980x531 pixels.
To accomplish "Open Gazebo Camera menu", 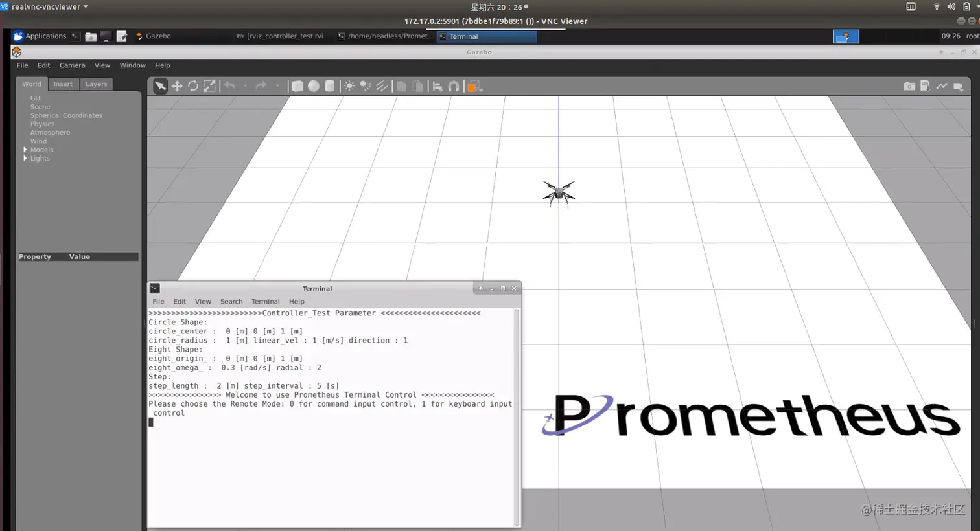I will tap(72, 65).
